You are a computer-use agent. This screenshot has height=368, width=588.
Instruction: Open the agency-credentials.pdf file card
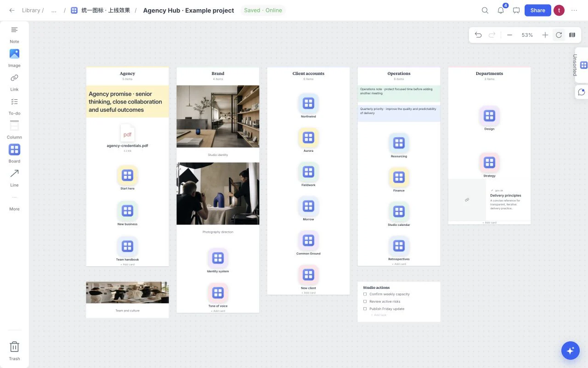(x=127, y=138)
